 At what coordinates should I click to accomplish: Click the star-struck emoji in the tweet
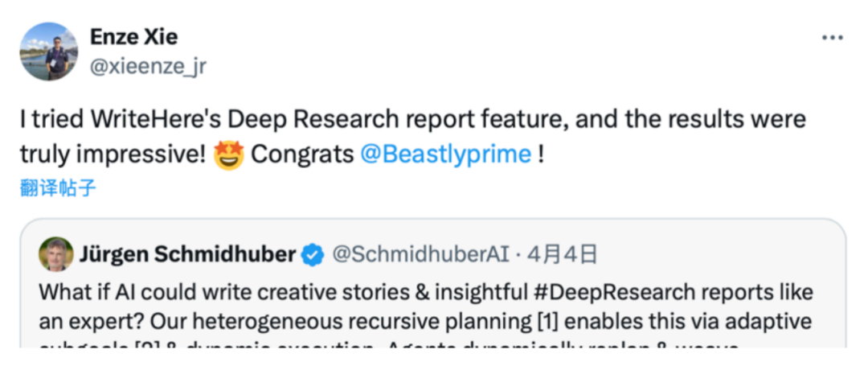point(229,154)
